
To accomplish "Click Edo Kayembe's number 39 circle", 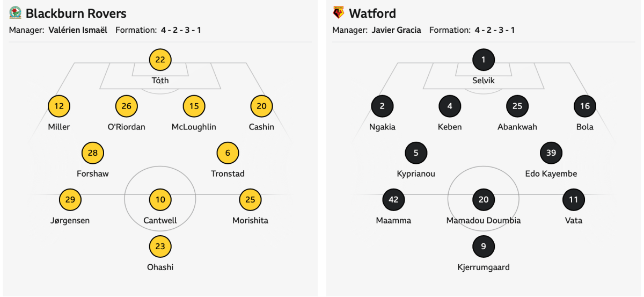I will click(x=551, y=153).
